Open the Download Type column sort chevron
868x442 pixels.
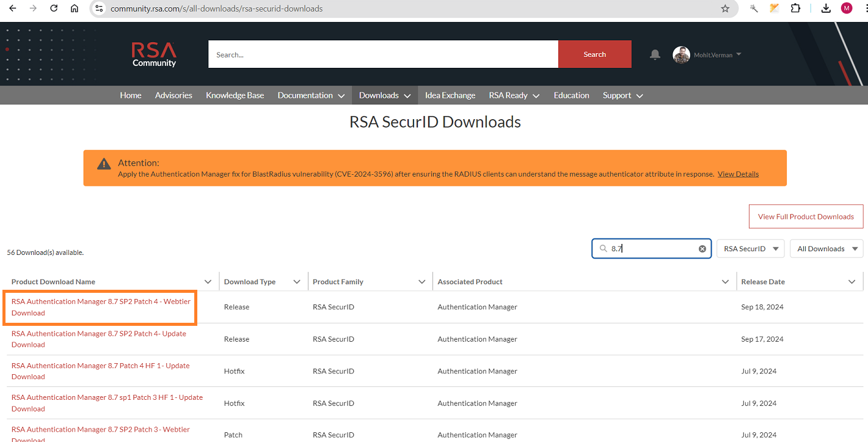299,281
